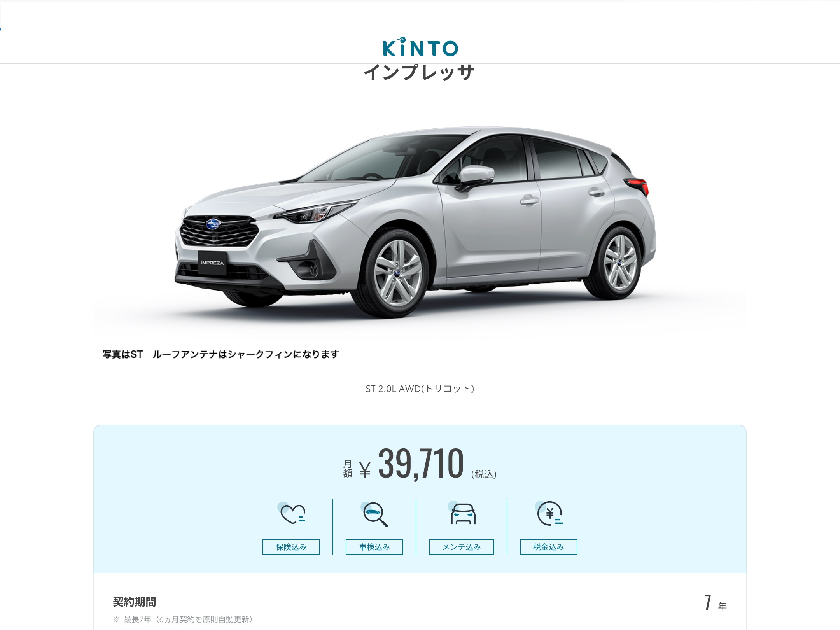The width and height of the screenshot is (840, 630).
Task: Click the monthly price 39,710
Action: pos(421,464)
